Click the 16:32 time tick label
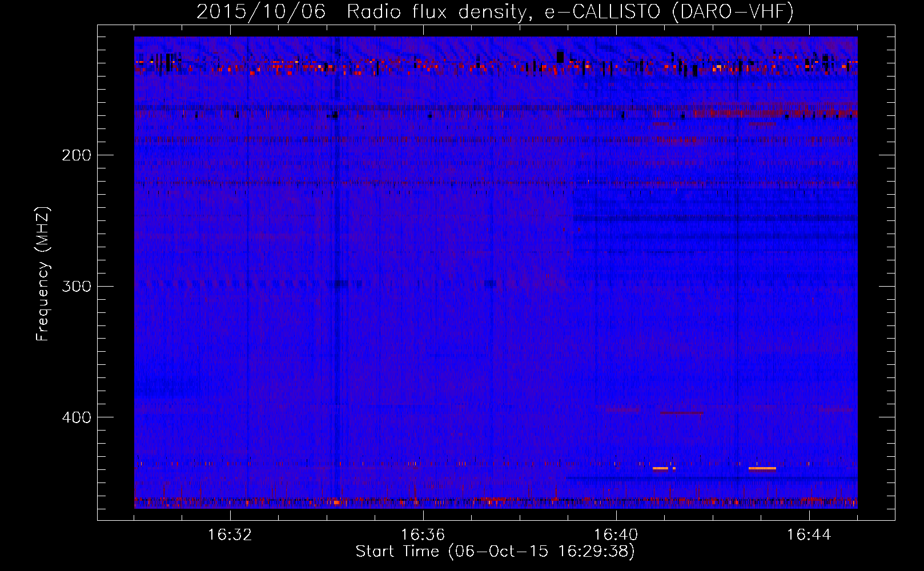Viewport: 924px width, 571px height. (x=230, y=535)
